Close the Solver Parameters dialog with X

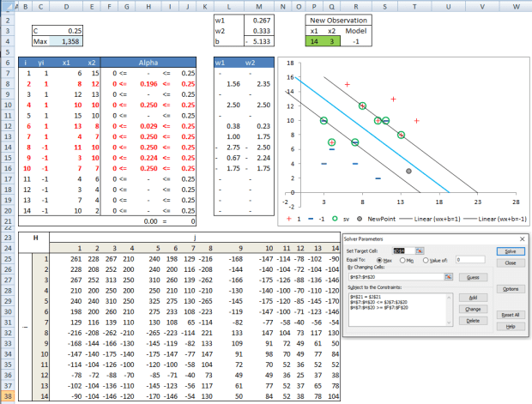tap(523, 238)
